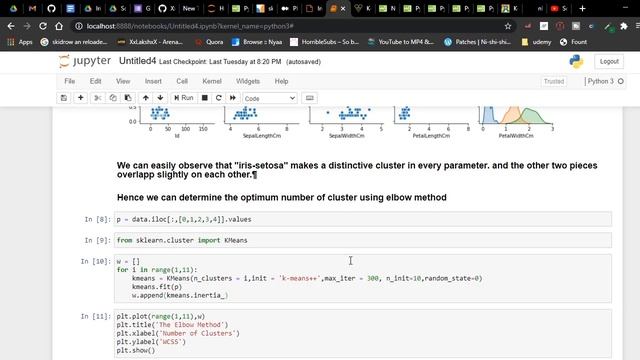The width and height of the screenshot is (640, 360).
Task: Open the View menu
Action: pos(123,81)
